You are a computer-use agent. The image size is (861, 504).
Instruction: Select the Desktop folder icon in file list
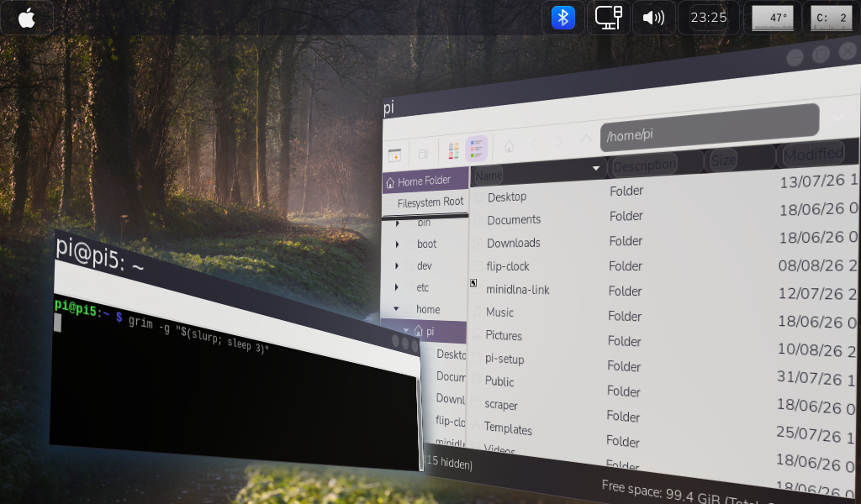478,197
